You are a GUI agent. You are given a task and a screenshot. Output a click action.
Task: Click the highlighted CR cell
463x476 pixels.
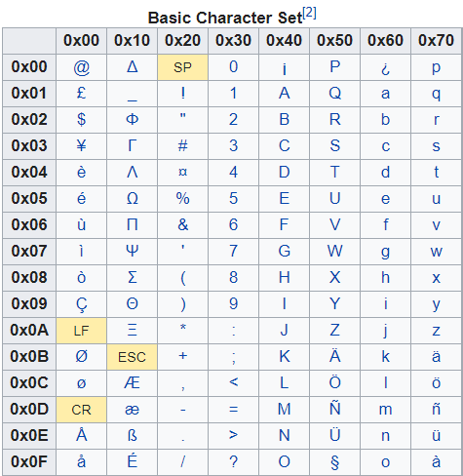click(81, 410)
